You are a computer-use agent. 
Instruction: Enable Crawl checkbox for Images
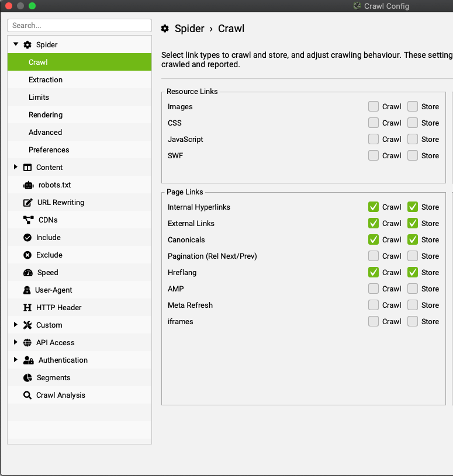click(373, 106)
